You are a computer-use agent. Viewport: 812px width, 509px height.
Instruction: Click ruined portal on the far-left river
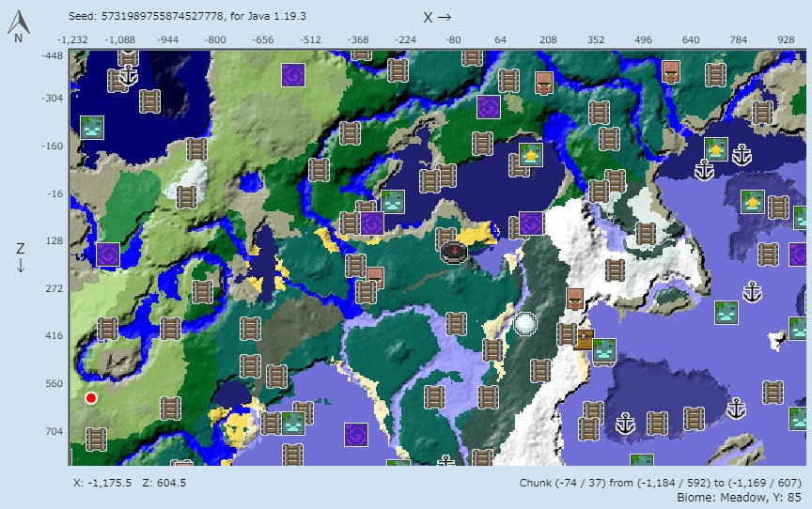coord(108,254)
